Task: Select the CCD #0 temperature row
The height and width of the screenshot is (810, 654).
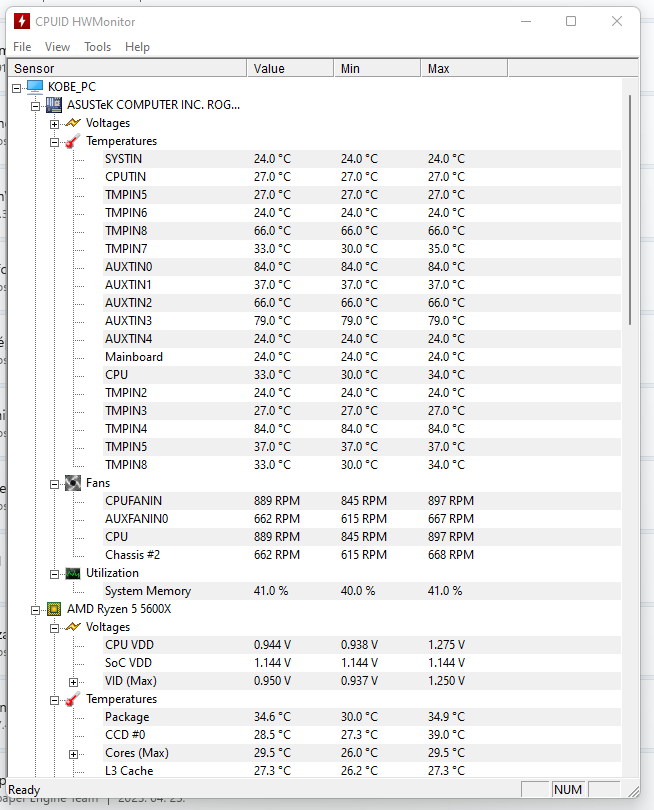Action: click(x=362, y=735)
